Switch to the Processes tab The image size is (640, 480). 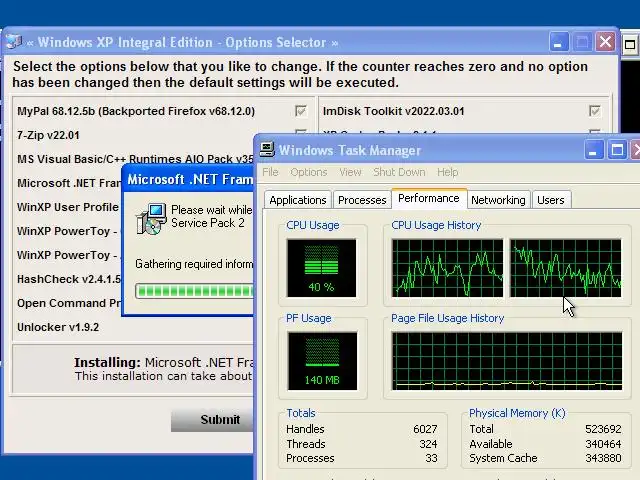[362, 200]
